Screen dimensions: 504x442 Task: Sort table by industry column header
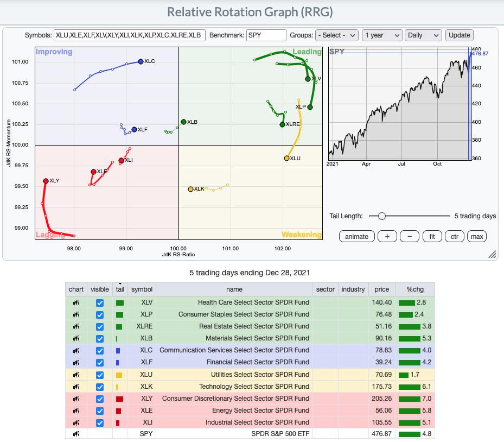pyautogui.click(x=353, y=289)
